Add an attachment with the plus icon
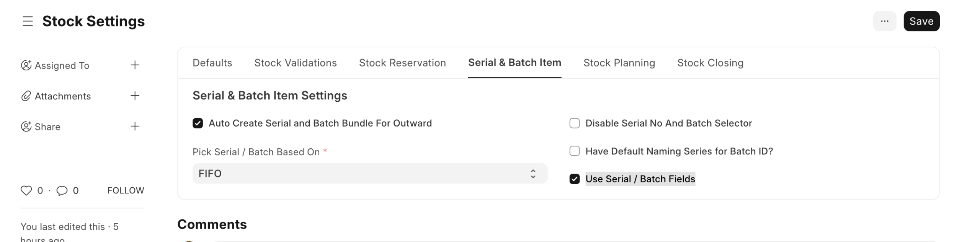This screenshot has height=242, width=980. (x=135, y=96)
